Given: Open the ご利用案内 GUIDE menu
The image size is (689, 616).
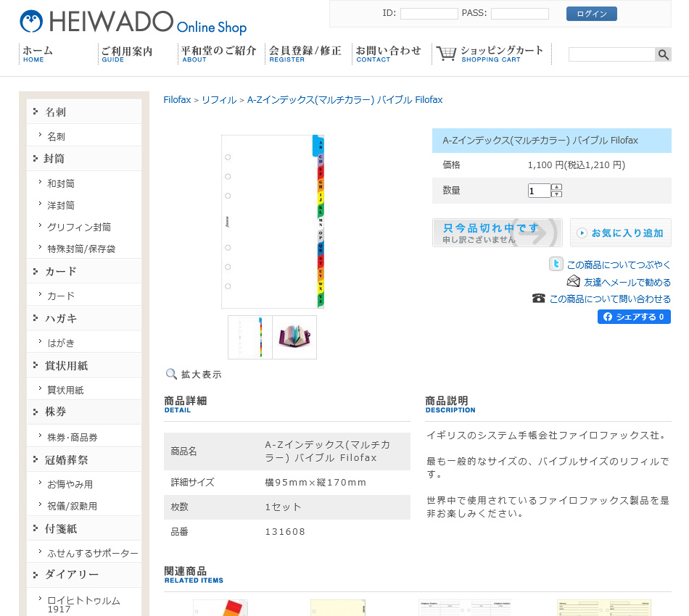Looking at the screenshot, I should (127, 54).
